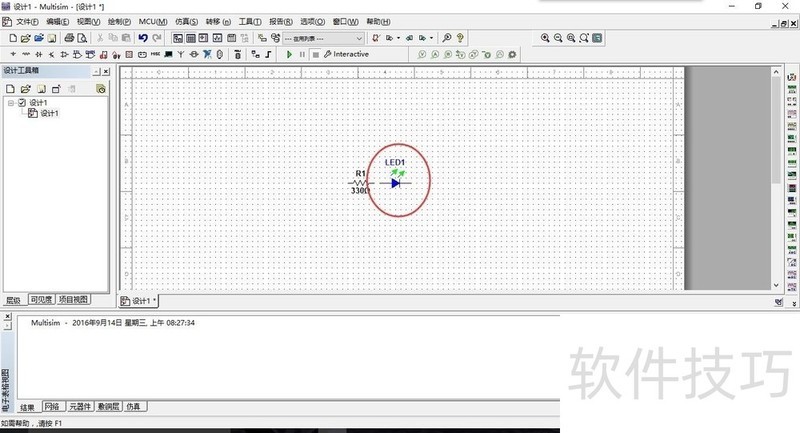Open the MCU(M) menu

tap(153, 21)
